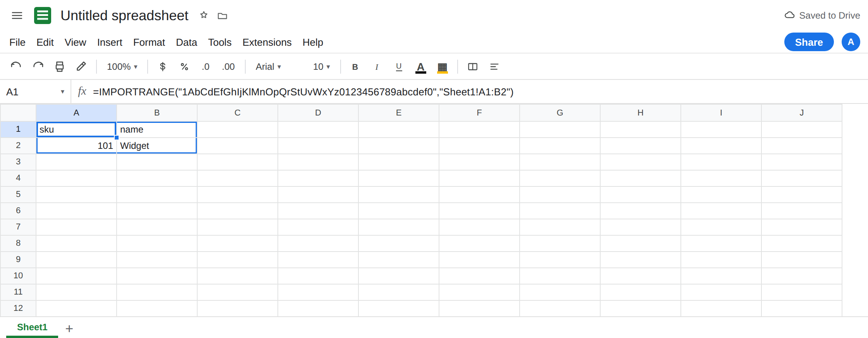Switch to the Sheet1 tab
The width and height of the screenshot is (868, 338).
pos(32,327)
